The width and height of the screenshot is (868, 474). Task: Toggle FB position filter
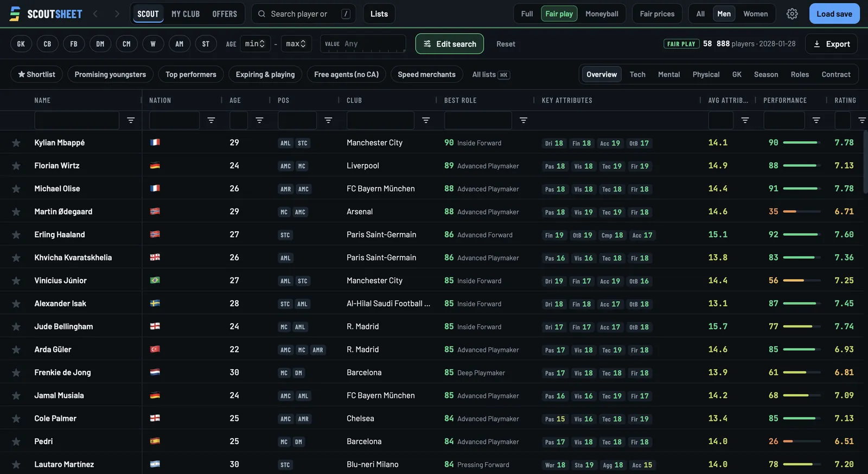[x=74, y=44]
